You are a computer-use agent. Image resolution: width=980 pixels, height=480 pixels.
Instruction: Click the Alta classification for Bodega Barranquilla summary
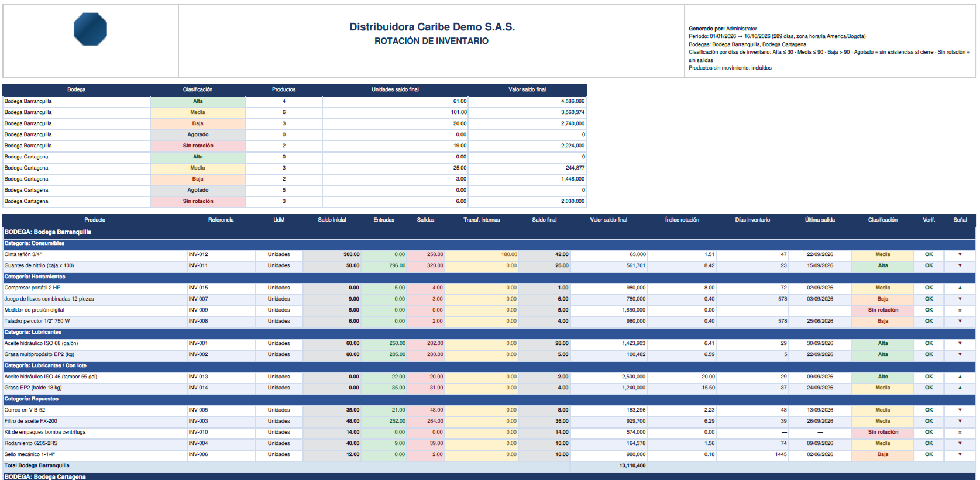198,101
